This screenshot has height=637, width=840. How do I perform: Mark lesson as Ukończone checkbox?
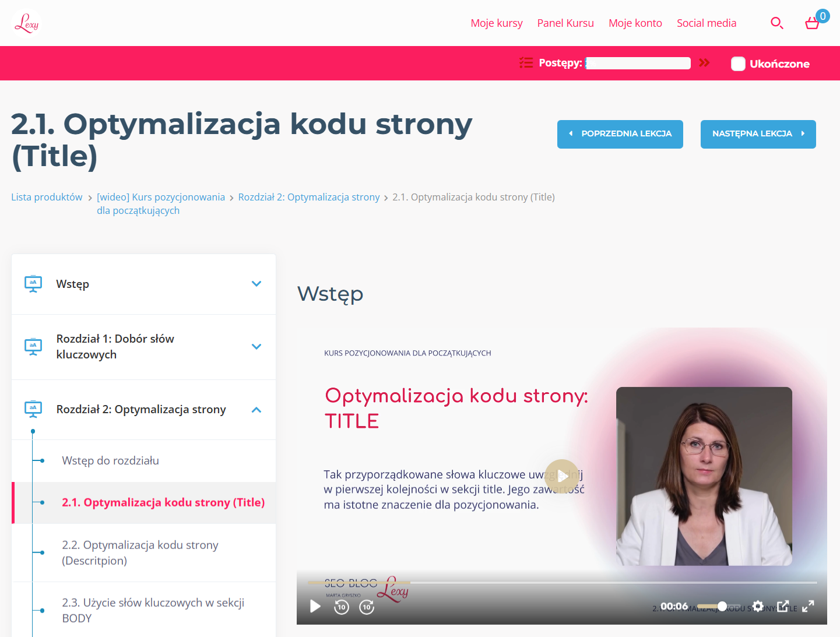click(x=738, y=64)
